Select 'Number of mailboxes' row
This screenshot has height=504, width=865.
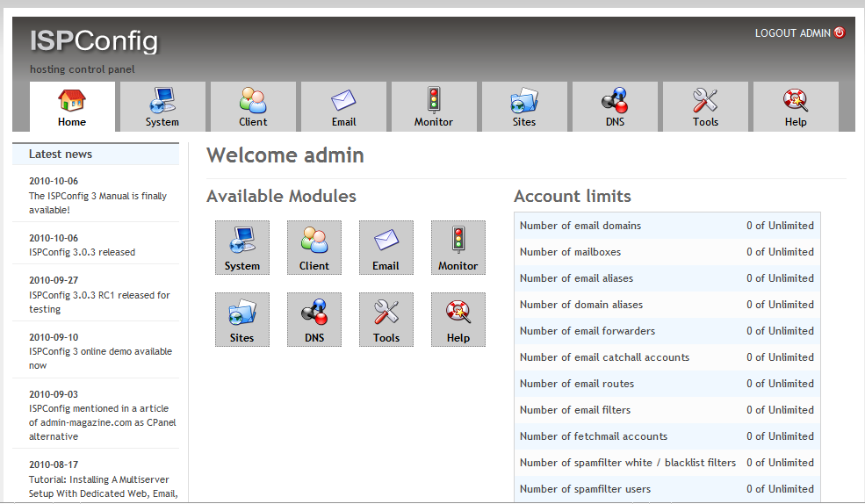[x=667, y=252]
